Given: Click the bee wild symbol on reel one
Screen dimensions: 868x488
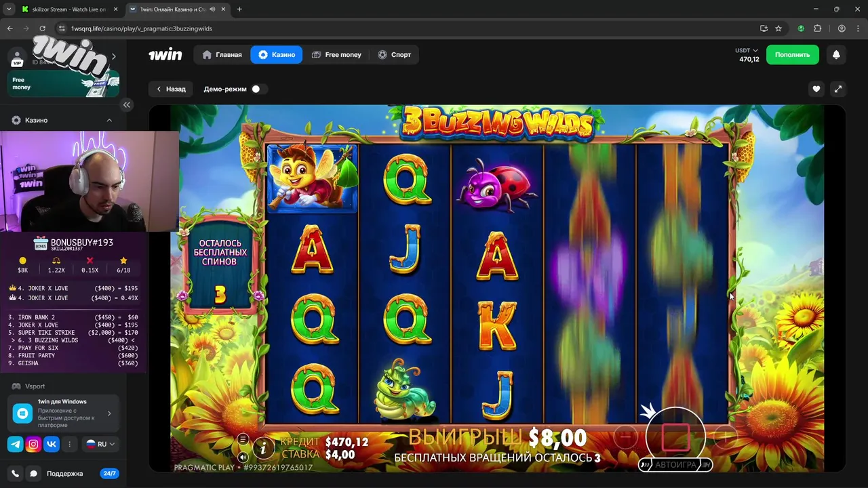Looking at the screenshot, I should pos(312,178).
